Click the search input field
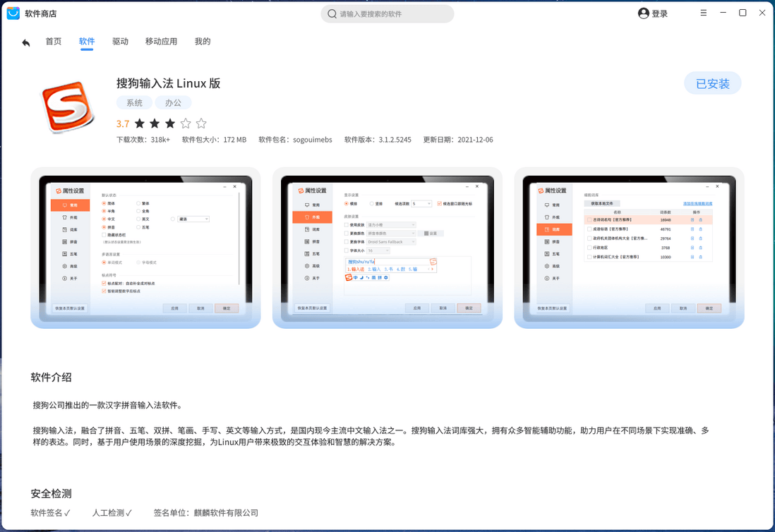 click(x=387, y=13)
